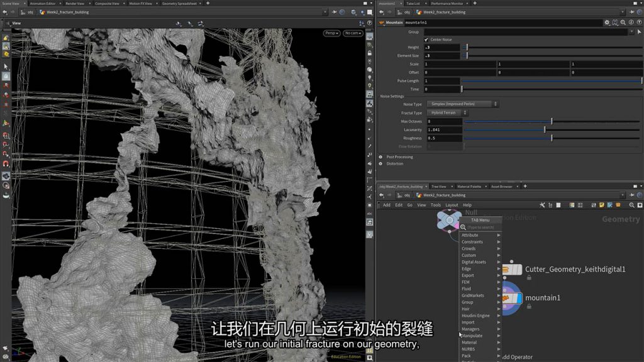Toggle the Center Noise checkbox
Screen dimensions: 644x362
click(426, 40)
